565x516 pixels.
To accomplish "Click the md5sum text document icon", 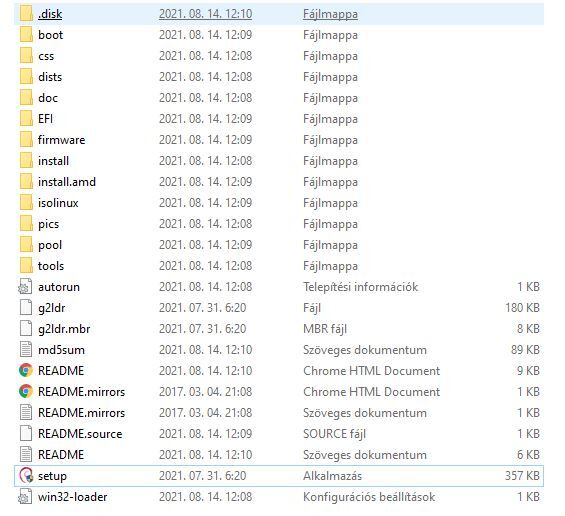I will pyautogui.click(x=26, y=350).
